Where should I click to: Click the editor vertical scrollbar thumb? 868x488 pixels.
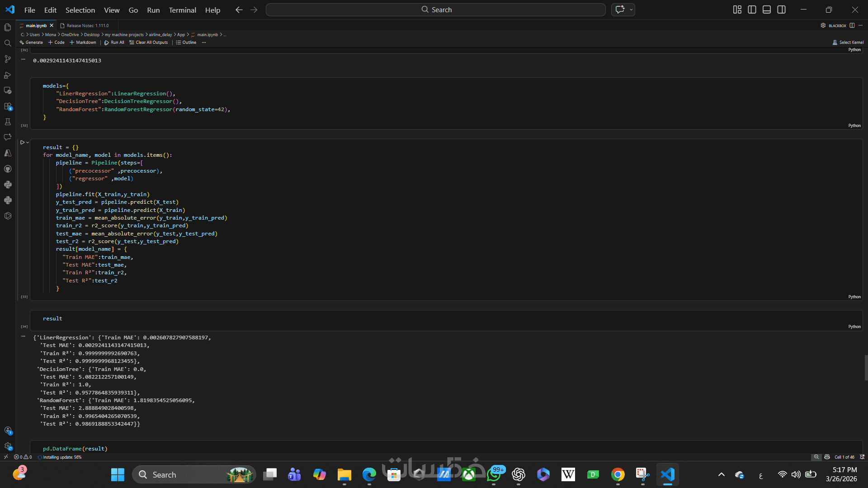pos(865,368)
